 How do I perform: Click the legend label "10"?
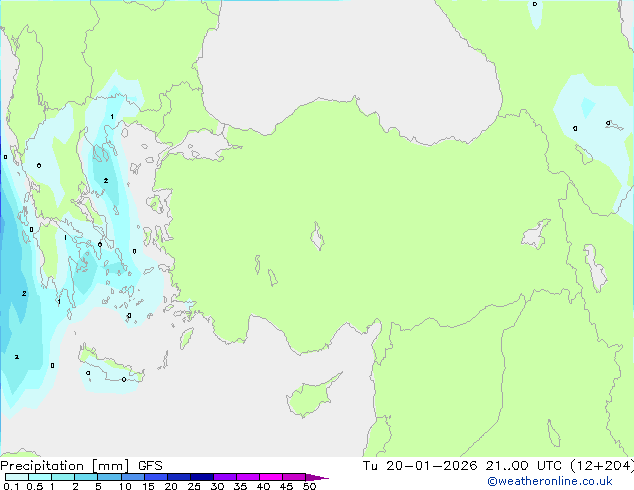click(x=125, y=486)
